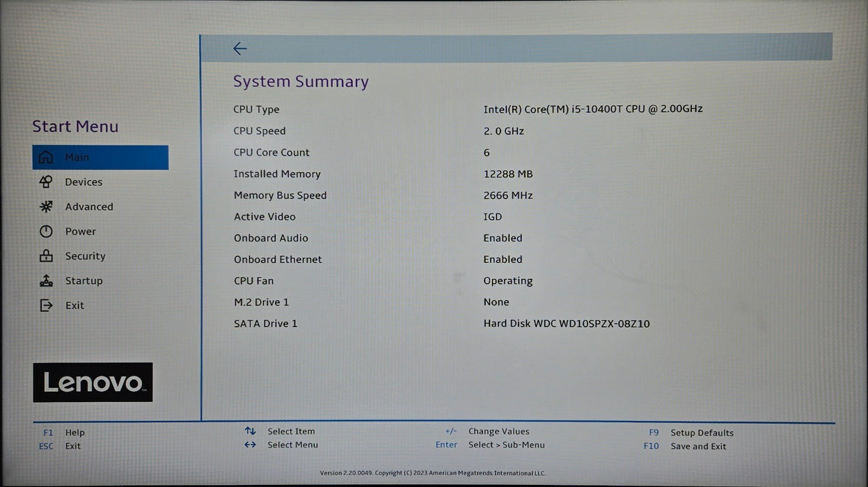Click the F1 Help shortcut

click(x=63, y=433)
